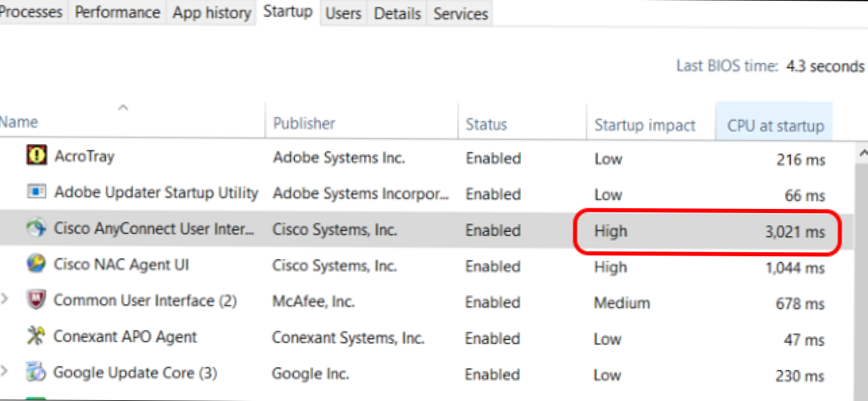Click the Adobe Updater Startup Utility icon
The width and height of the screenshot is (868, 401).
pos(36,192)
